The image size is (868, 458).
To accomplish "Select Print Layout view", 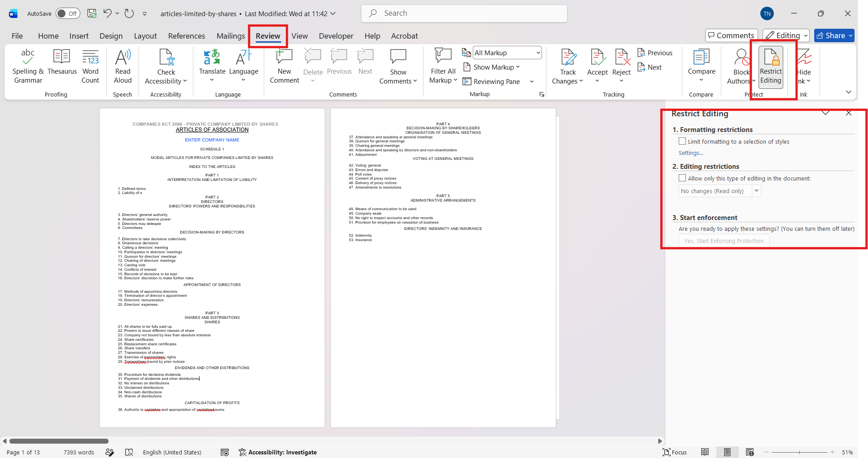I will pyautogui.click(x=727, y=452).
